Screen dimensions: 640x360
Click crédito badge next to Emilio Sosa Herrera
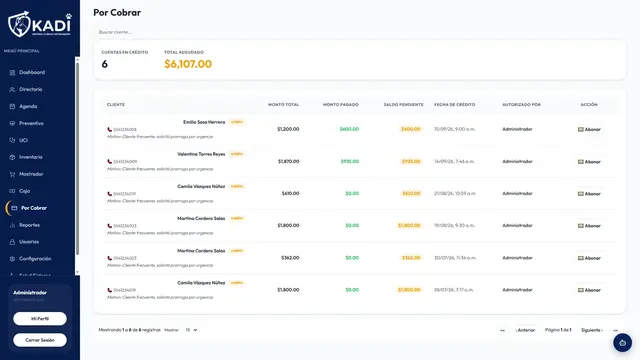coord(237,122)
